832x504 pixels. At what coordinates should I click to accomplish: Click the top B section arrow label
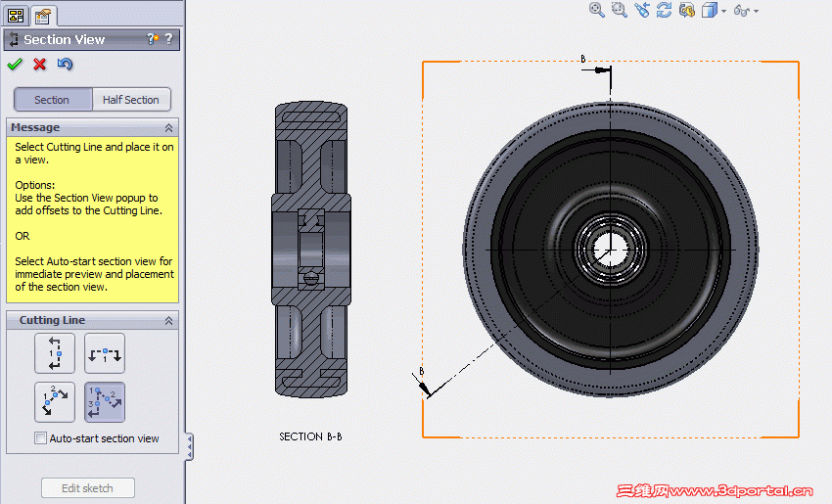point(583,59)
